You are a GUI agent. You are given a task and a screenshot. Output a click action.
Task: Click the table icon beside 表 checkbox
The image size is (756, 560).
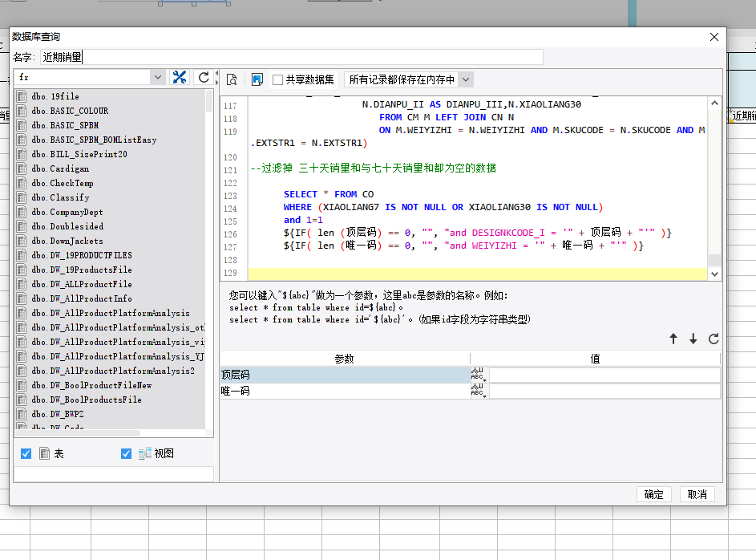[44, 453]
